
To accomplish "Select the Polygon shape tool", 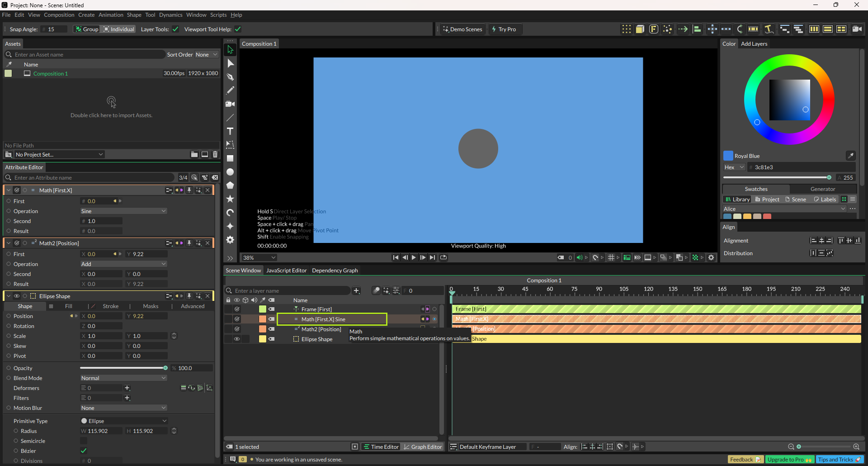I will point(230,185).
